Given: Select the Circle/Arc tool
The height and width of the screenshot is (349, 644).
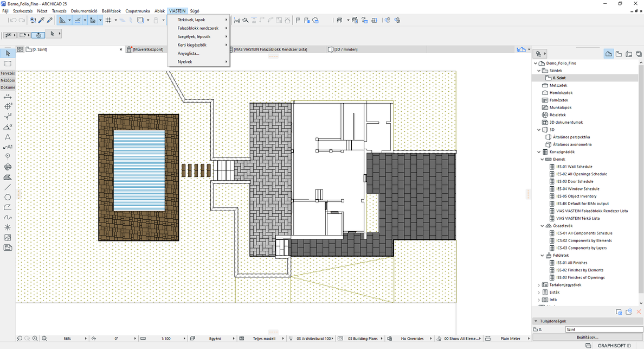Looking at the screenshot, I should 8,198.
